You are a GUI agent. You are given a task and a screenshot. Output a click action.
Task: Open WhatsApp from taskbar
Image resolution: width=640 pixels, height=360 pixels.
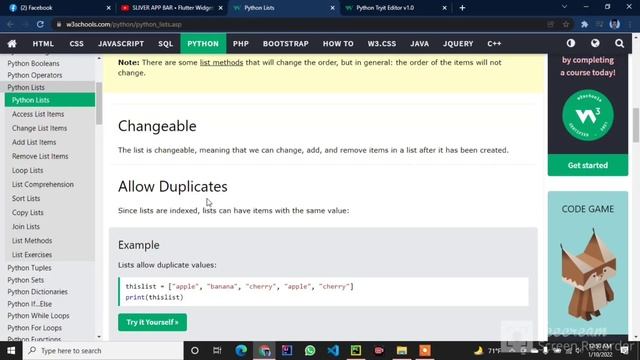coord(310,351)
